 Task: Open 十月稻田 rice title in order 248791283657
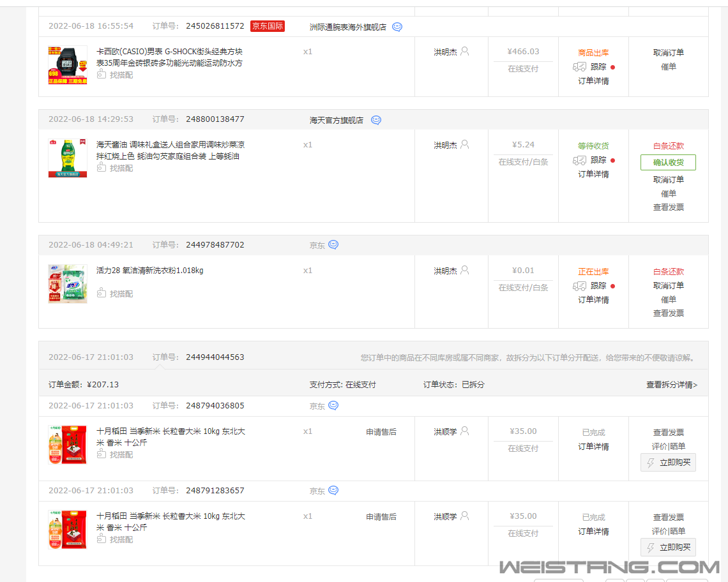(x=171, y=521)
